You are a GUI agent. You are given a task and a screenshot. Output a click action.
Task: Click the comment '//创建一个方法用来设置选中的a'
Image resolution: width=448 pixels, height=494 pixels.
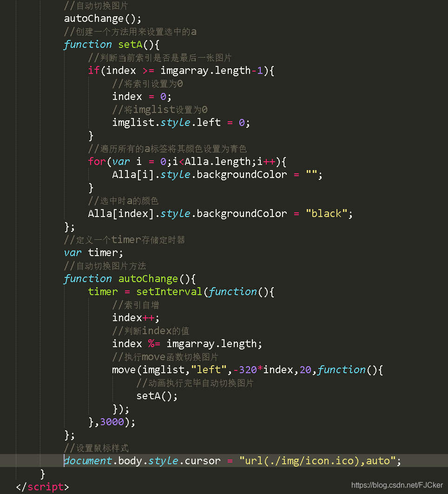(130, 32)
